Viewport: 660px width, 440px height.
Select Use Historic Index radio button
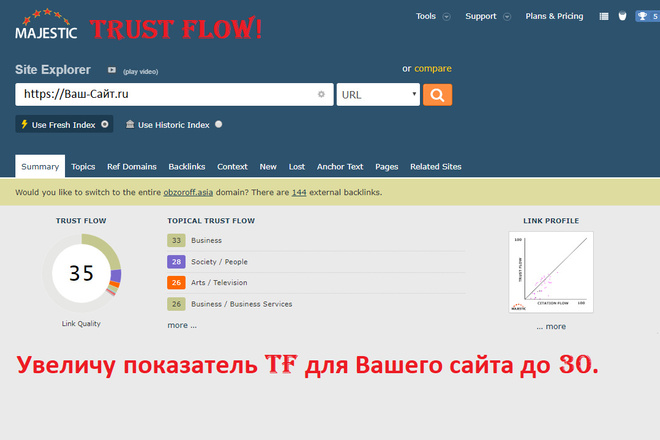tap(218, 124)
